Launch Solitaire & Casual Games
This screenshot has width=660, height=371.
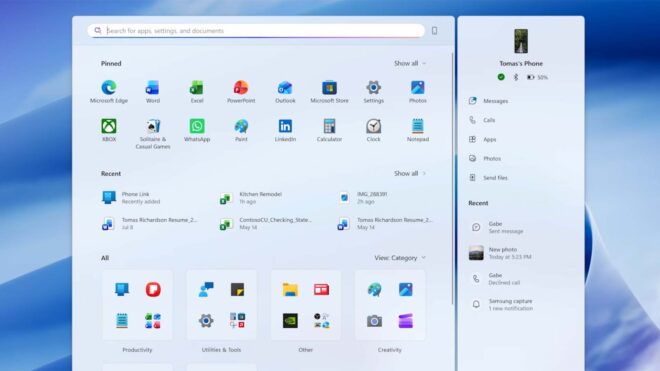coord(152,133)
